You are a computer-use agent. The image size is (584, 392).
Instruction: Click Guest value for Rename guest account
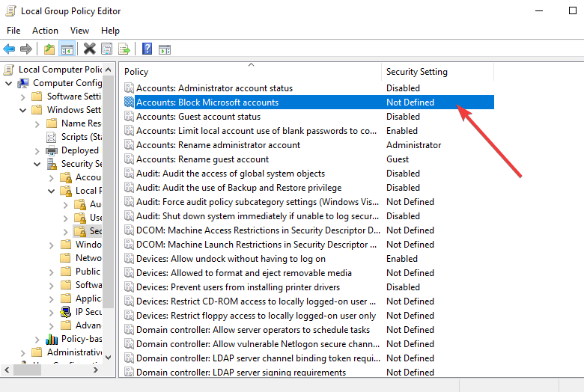[x=398, y=159]
